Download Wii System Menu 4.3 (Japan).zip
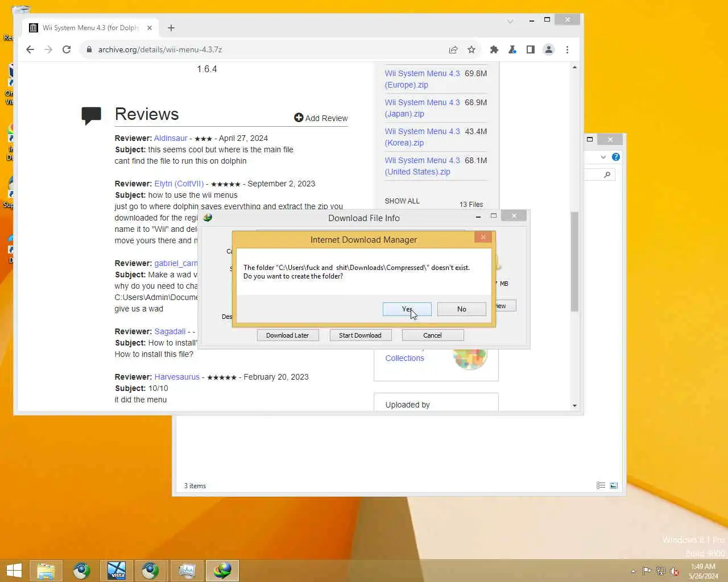The width and height of the screenshot is (728, 582). point(422,108)
